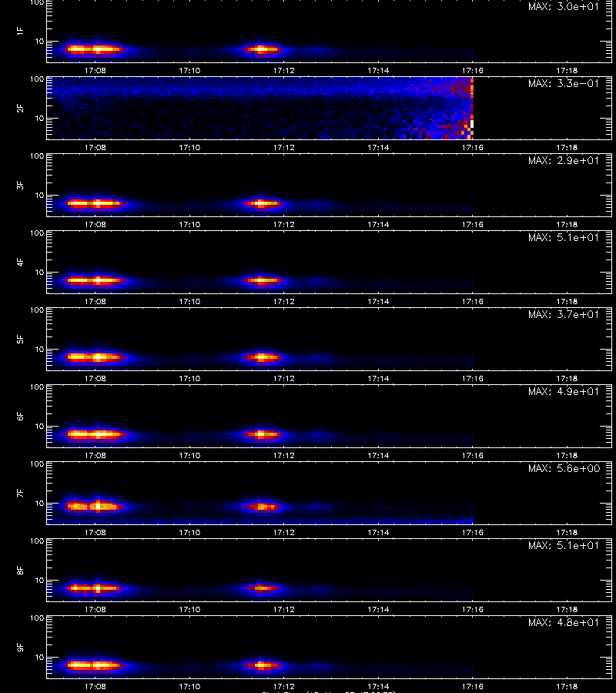This screenshot has height=693, width=616.
Task: Click the 10 y-axis label of panel 2F
Action: tap(39, 118)
